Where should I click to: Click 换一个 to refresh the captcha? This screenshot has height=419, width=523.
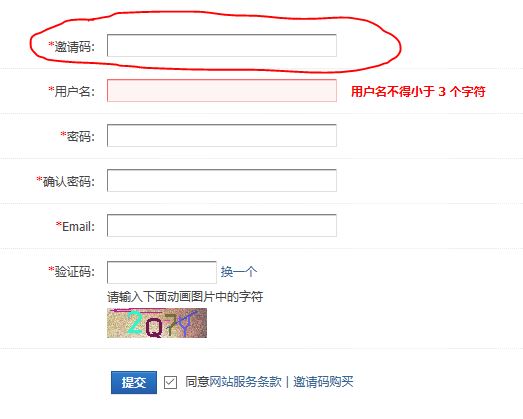tap(238, 272)
